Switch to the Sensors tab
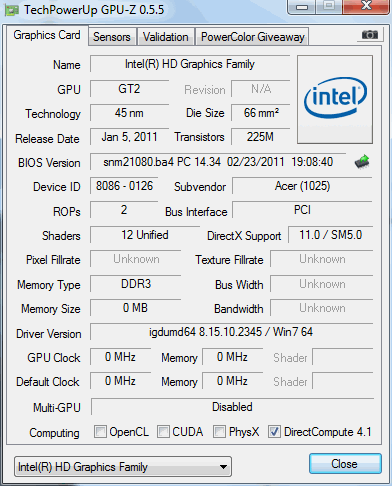 click(112, 37)
